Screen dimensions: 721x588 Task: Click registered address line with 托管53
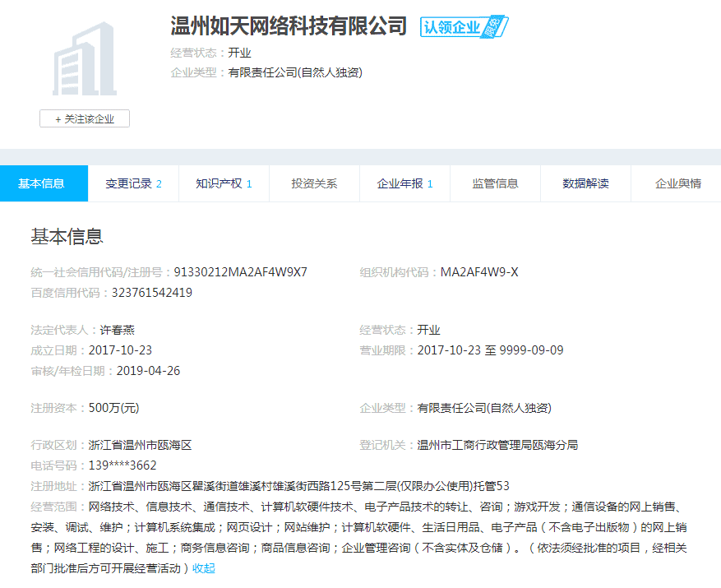pyautogui.click(x=299, y=486)
